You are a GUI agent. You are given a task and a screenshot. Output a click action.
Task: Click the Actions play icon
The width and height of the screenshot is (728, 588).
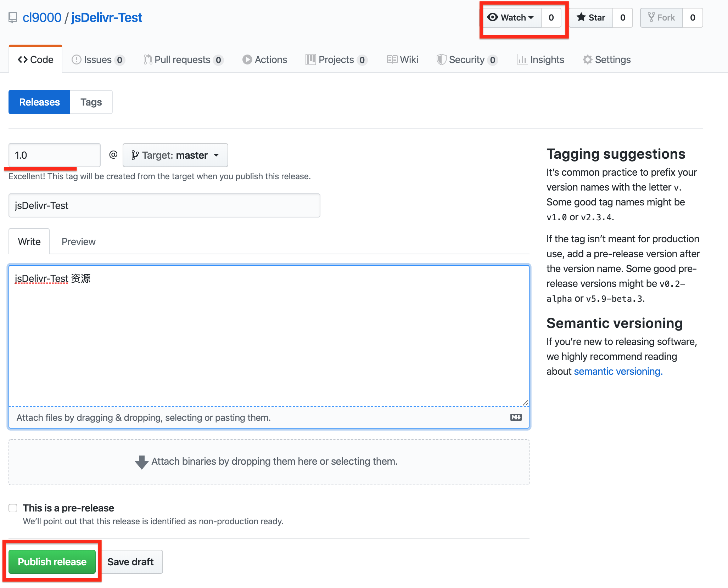point(247,60)
